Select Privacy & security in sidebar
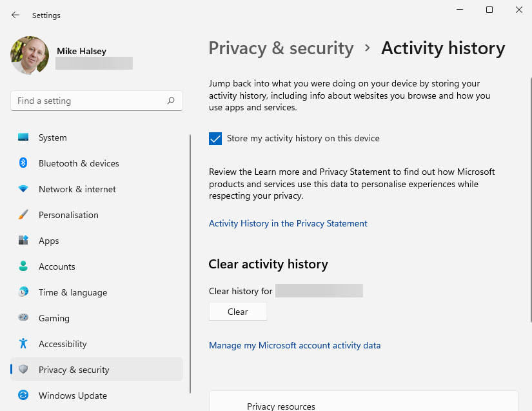Viewport: 532px width, 411px height. coord(74,370)
